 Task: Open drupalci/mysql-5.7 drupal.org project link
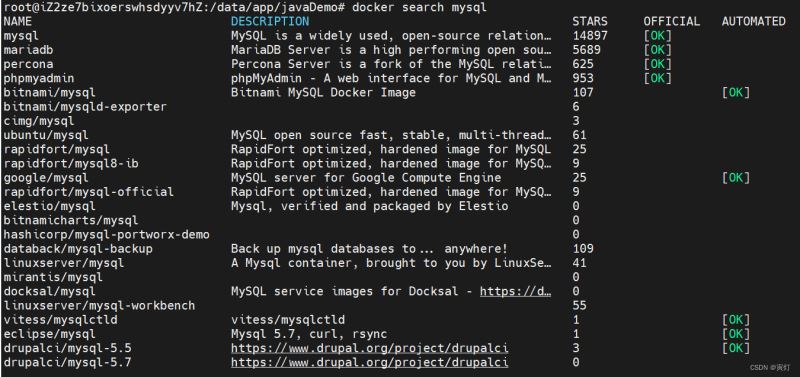click(x=369, y=362)
